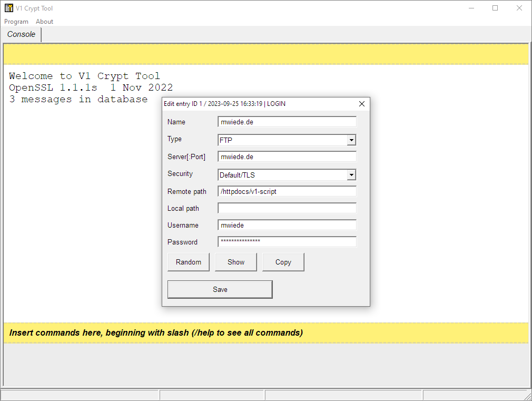Switch to the Console tab

pyautogui.click(x=21, y=34)
